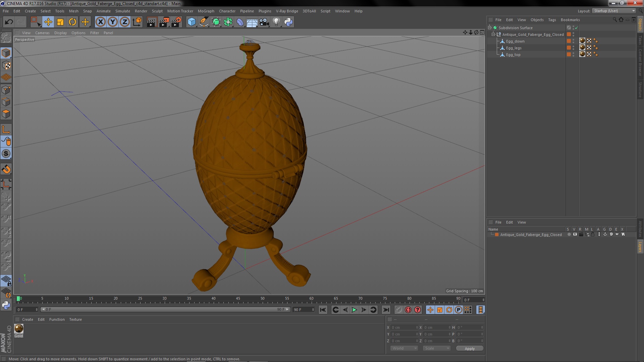Click frame 45 on the timeline ruler

point(238,298)
